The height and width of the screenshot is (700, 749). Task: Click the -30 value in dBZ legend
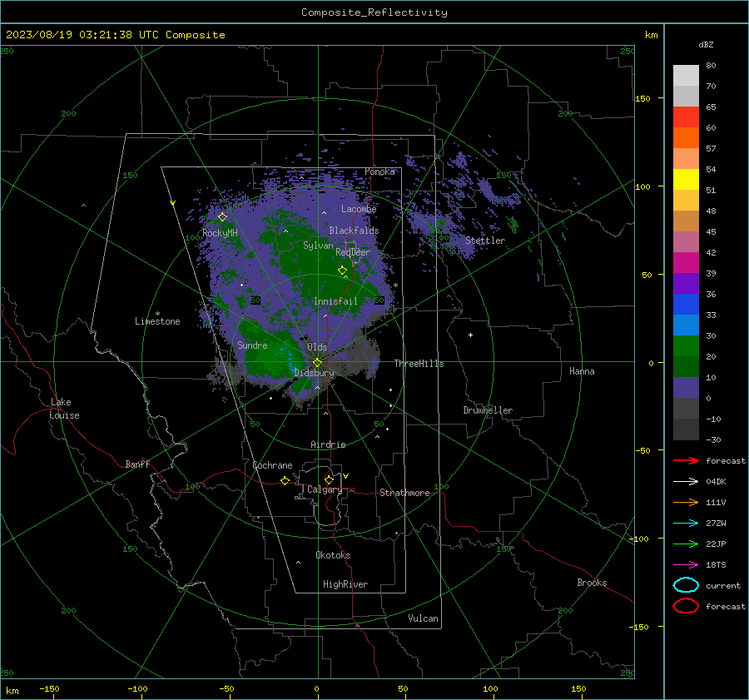713,439
